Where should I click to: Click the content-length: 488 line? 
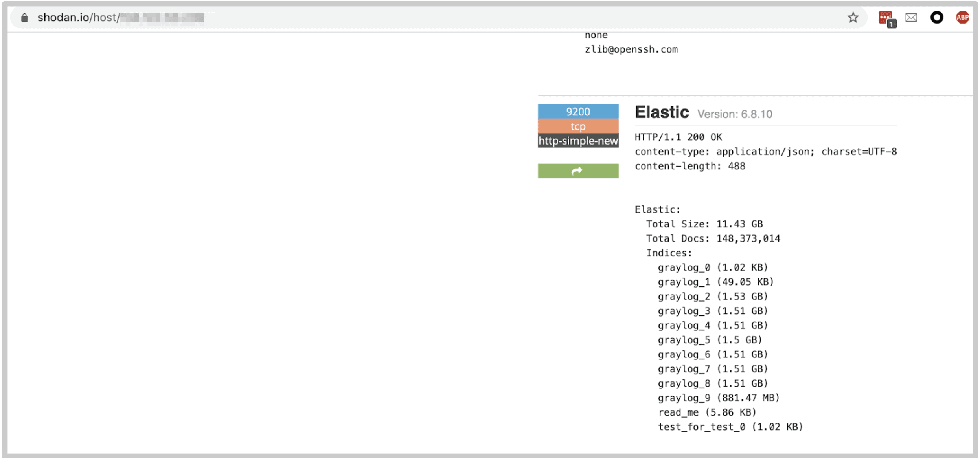pyautogui.click(x=690, y=166)
